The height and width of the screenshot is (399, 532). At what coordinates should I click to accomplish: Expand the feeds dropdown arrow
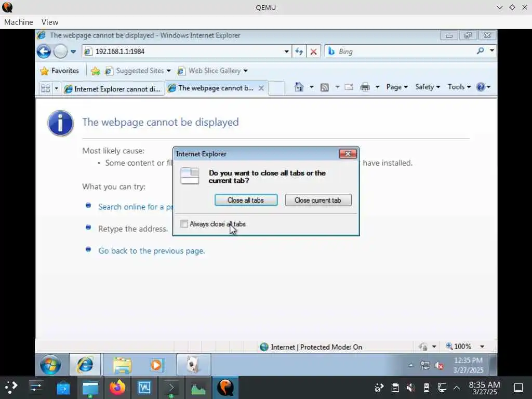337,87
